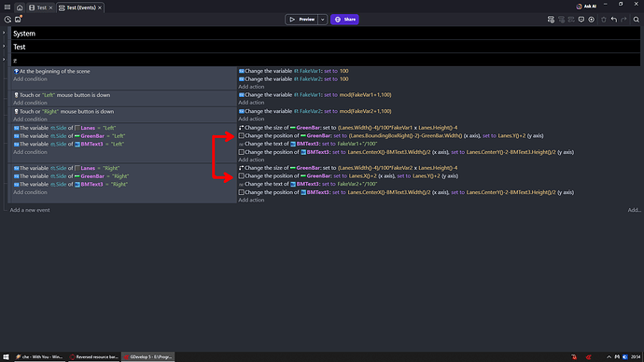Expand the System group
Viewport: 644px width, 362px height.
point(4,33)
